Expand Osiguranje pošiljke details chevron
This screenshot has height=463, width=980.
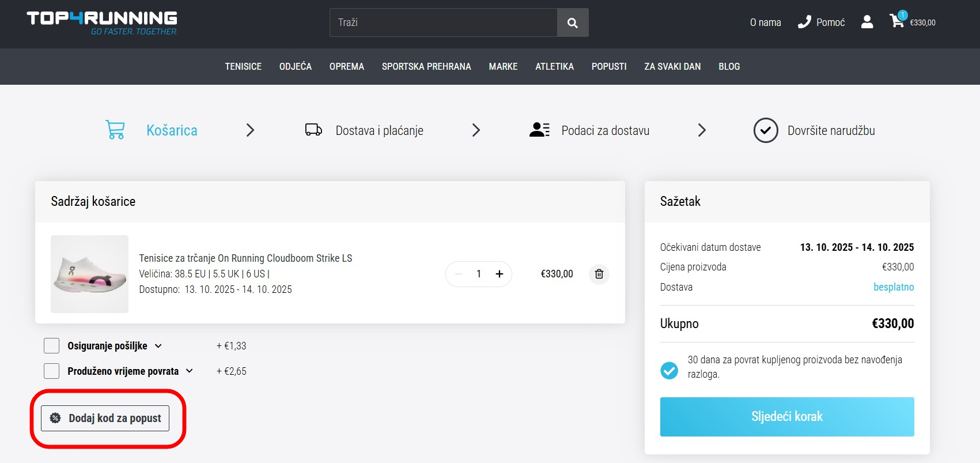(158, 346)
